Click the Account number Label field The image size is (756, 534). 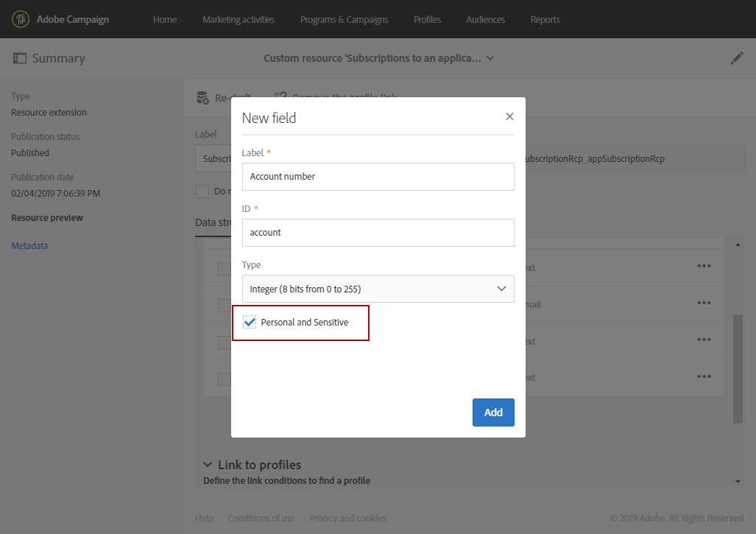coord(378,177)
